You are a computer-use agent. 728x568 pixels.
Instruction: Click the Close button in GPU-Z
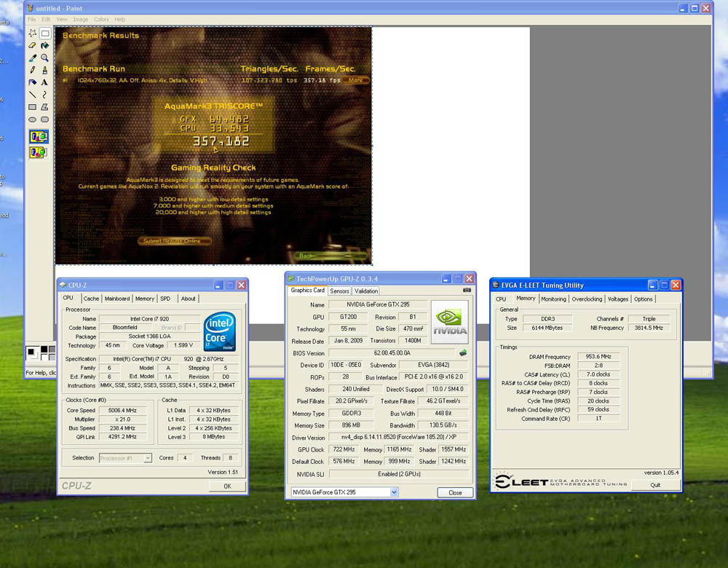[455, 493]
